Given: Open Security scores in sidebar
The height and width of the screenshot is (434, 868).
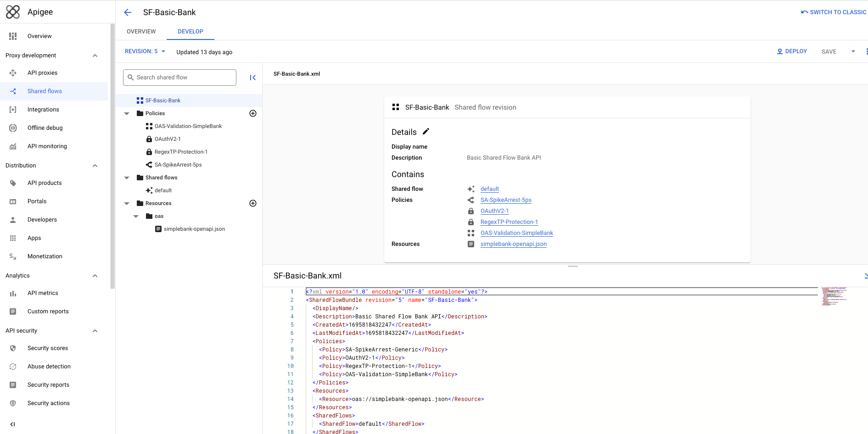Looking at the screenshot, I should 47,348.
